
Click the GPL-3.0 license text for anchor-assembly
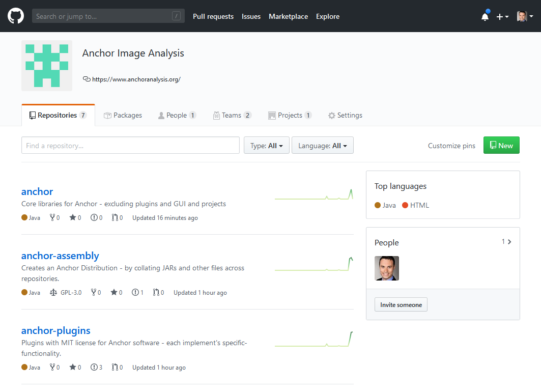(x=71, y=293)
